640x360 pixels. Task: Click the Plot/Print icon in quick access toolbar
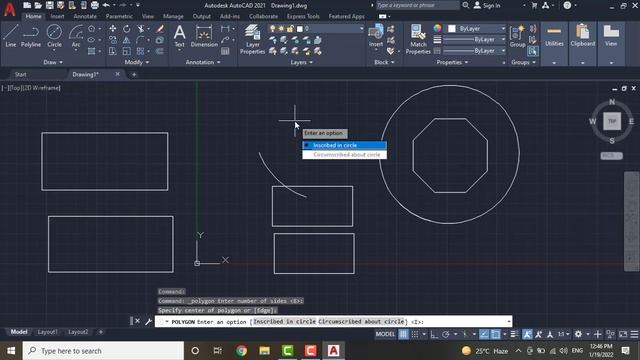(x=95, y=5)
